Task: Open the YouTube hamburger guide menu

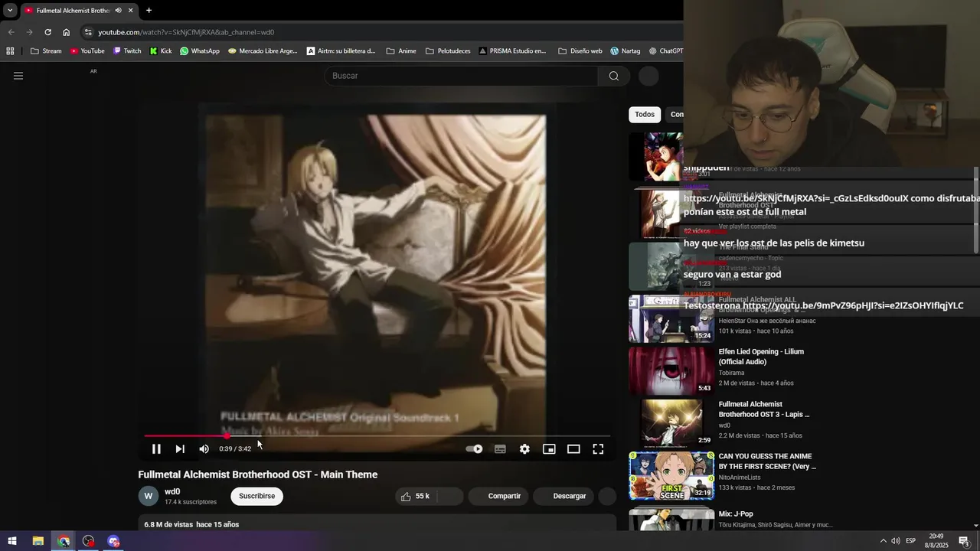Action: 18,76
